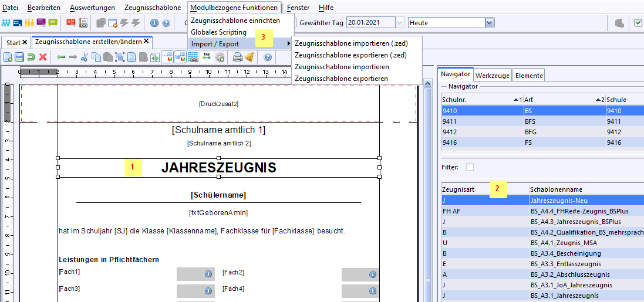This screenshot has height=302, width=644.
Task: Click the vertical scrollbar up arrow of the editor
Action: pyautogui.click(x=427, y=84)
